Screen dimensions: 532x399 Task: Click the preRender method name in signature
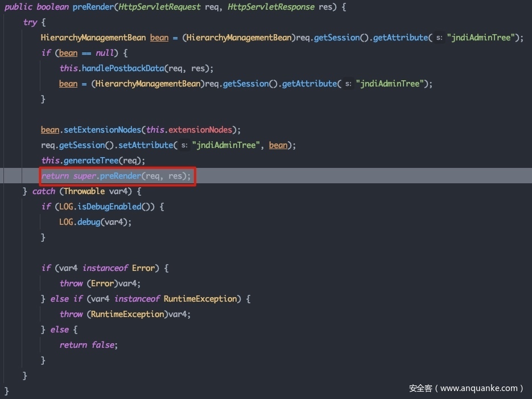94,7
